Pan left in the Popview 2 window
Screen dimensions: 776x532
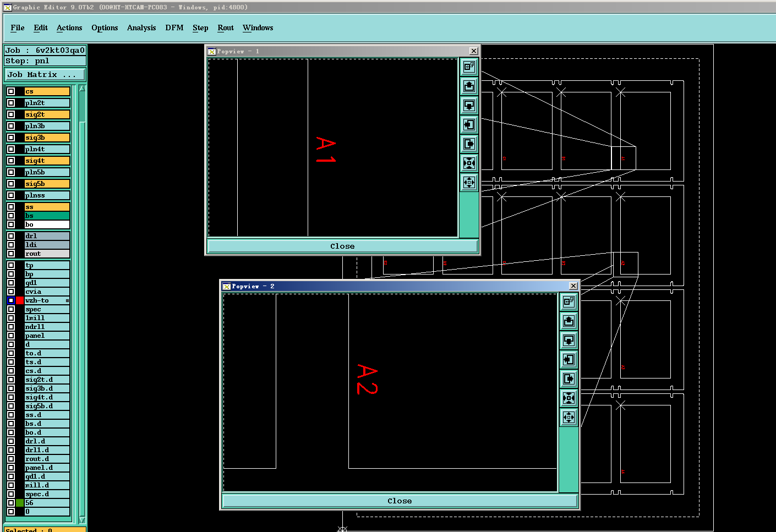coord(569,359)
